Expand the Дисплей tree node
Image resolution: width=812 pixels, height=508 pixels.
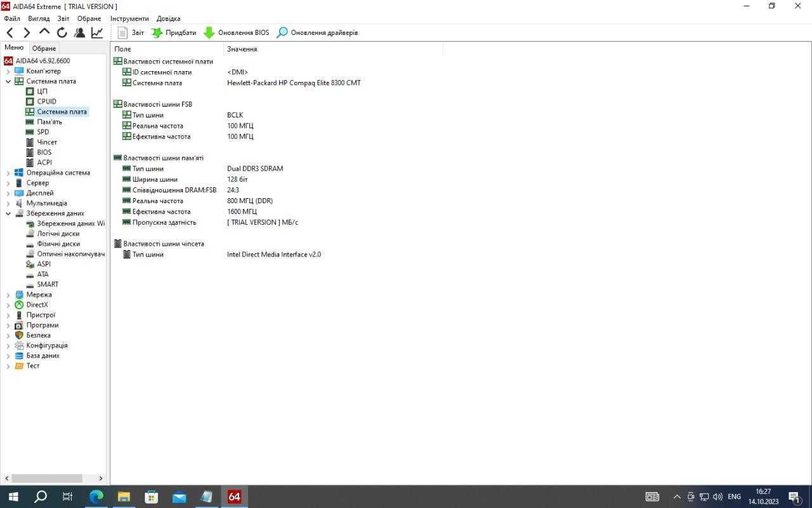point(8,193)
